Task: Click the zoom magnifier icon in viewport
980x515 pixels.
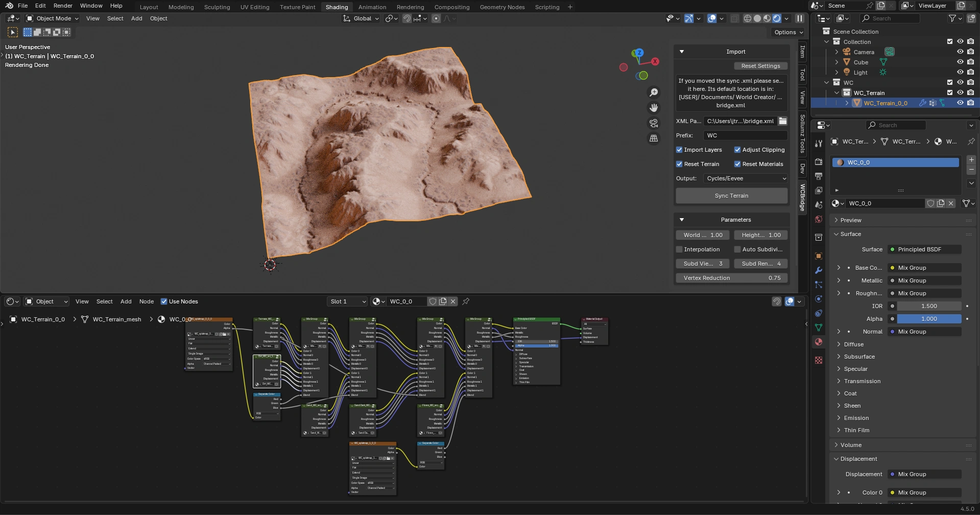Action: point(653,92)
